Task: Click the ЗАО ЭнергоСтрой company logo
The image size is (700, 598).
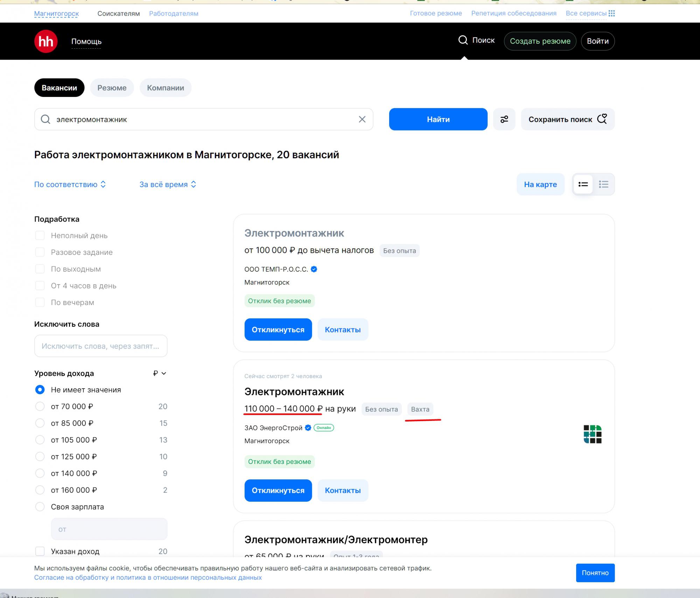Action: pos(592,434)
